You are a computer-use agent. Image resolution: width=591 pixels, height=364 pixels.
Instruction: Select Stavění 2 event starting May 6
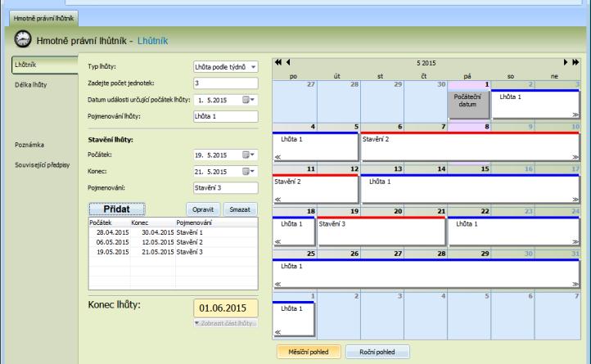[x=470, y=146]
